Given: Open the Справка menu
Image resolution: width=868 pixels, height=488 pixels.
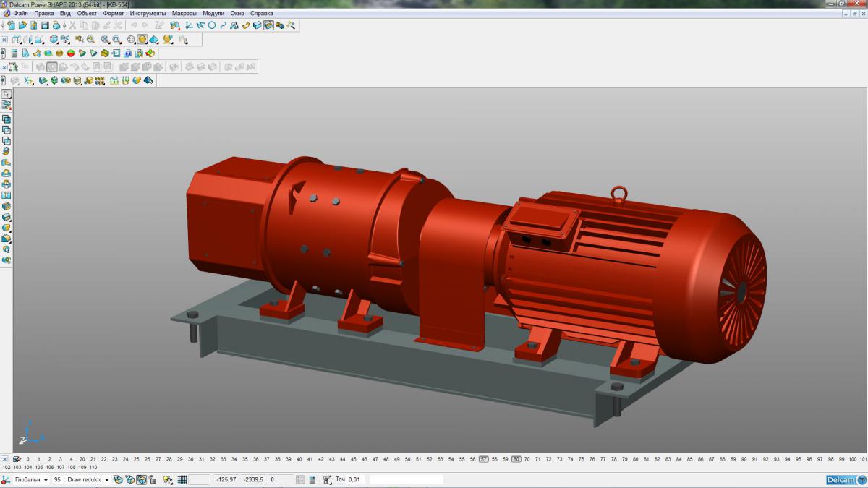Looking at the screenshot, I should tap(261, 13).
